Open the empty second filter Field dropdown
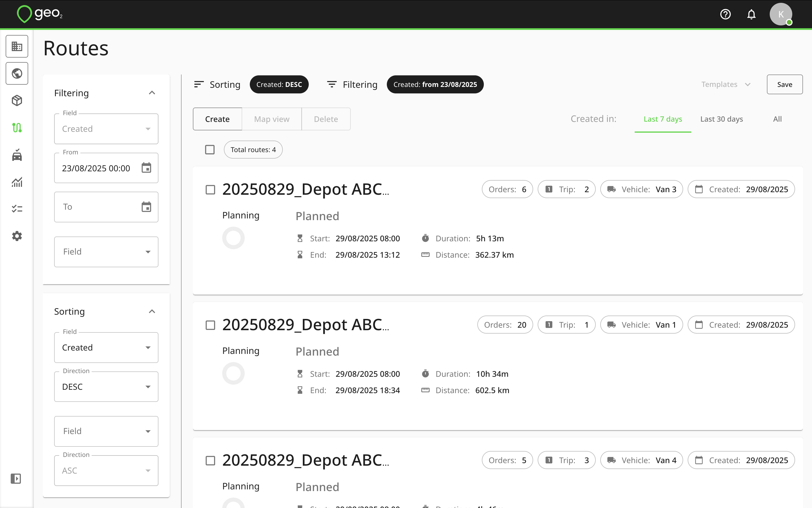 (106, 252)
